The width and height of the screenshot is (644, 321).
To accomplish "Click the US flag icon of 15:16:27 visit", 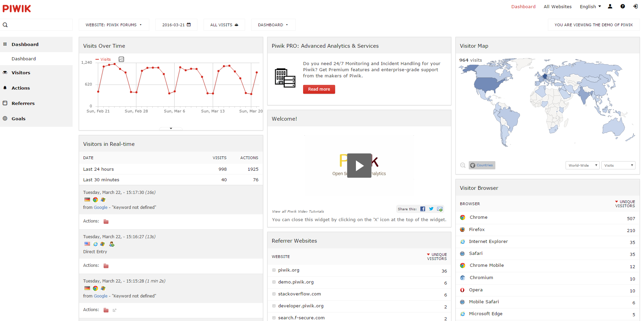I will [87, 244].
